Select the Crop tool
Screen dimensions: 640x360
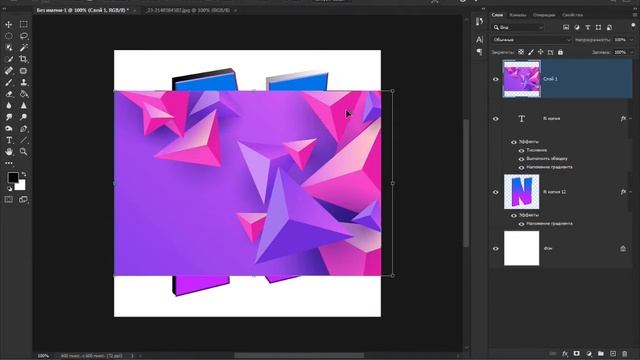[24, 59]
